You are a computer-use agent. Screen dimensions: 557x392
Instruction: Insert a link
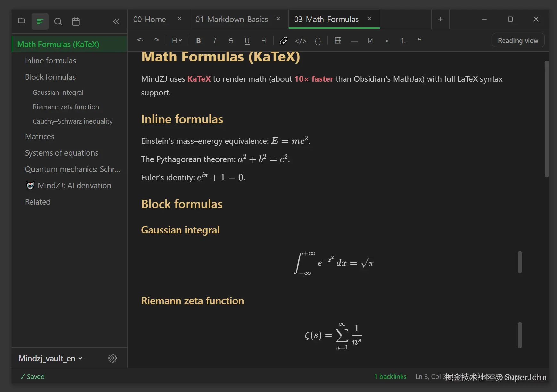284,40
